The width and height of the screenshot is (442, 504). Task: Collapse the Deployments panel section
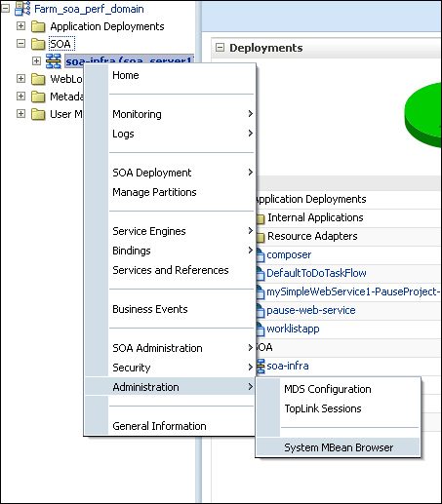point(221,48)
